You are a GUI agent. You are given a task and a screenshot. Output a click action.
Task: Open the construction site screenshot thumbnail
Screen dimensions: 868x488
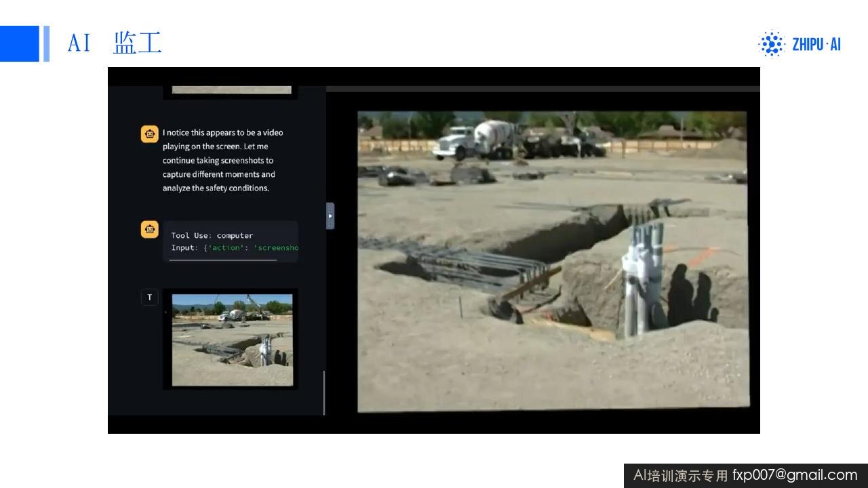click(232, 340)
